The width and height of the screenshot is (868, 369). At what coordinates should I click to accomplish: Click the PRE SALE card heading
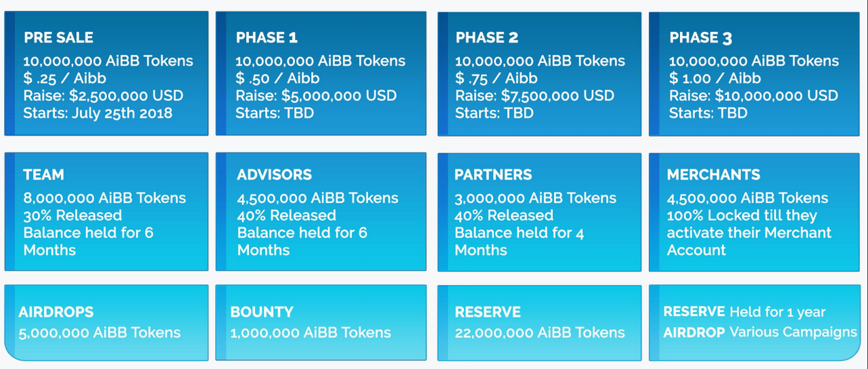tap(58, 38)
